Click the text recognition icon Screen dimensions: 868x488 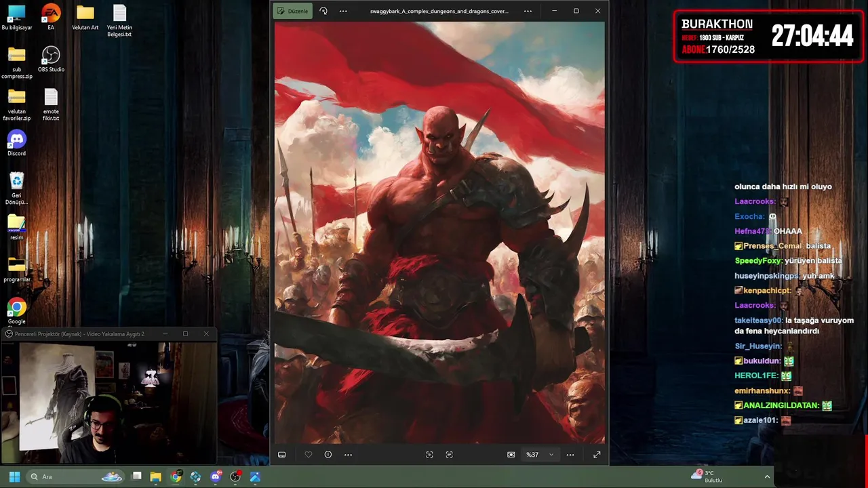[x=449, y=455]
